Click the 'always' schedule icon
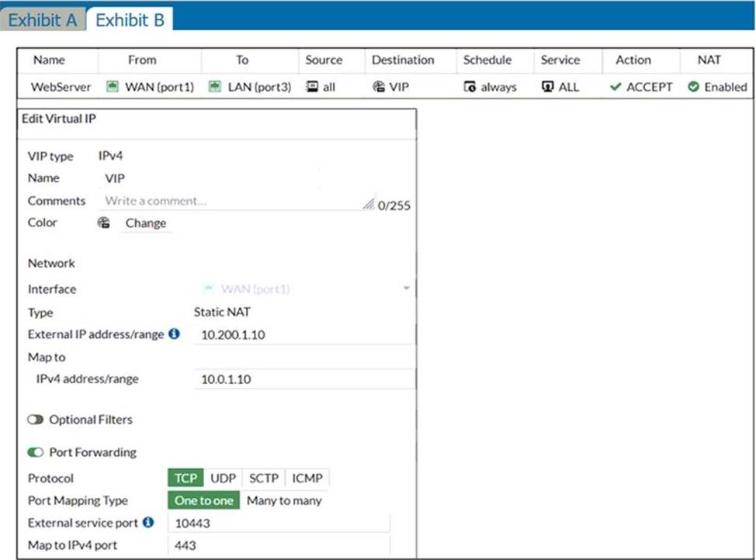756x560 pixels. [470, 88]
